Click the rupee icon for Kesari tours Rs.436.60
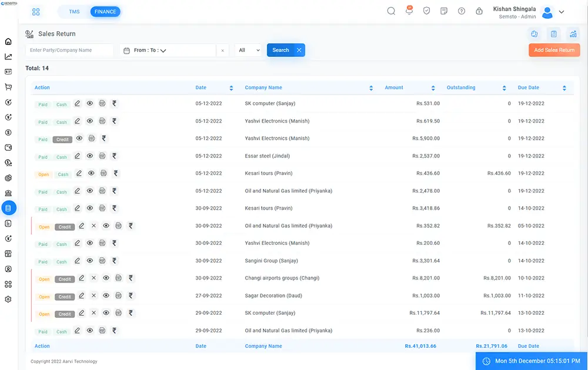588x370 pixels. [116, 173]
